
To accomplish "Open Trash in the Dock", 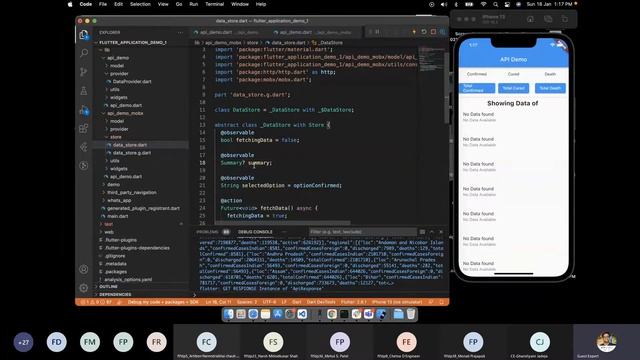I will coord(411,314).
